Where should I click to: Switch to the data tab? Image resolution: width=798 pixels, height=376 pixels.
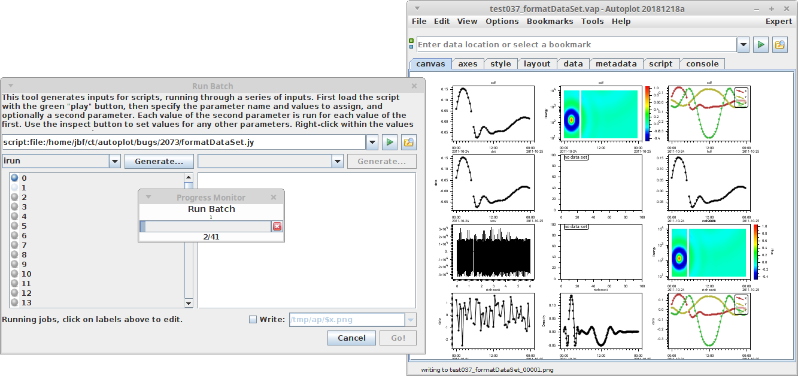pyautogui.click(x=573, y=64)
